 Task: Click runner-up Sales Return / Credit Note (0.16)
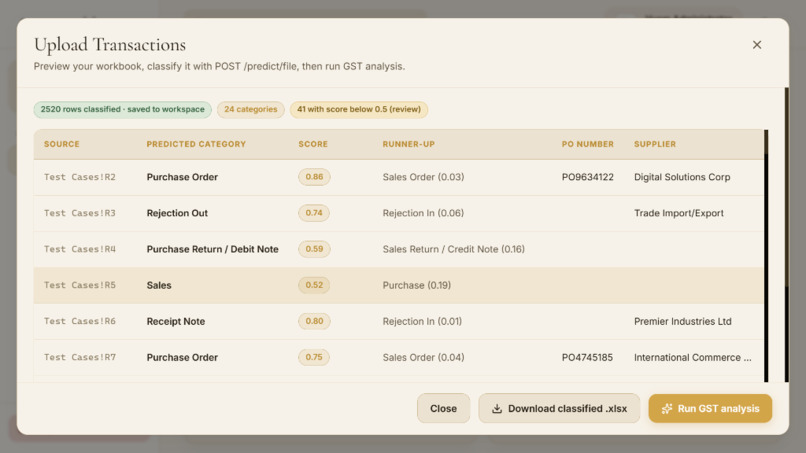pyautogui.click(x=453, y=249)
